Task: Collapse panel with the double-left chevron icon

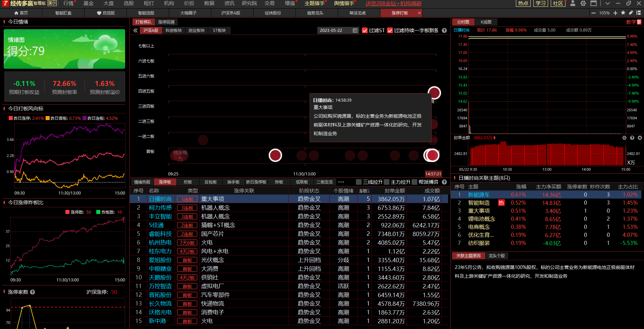Action: pyautogui.click(x=136, y=31)
